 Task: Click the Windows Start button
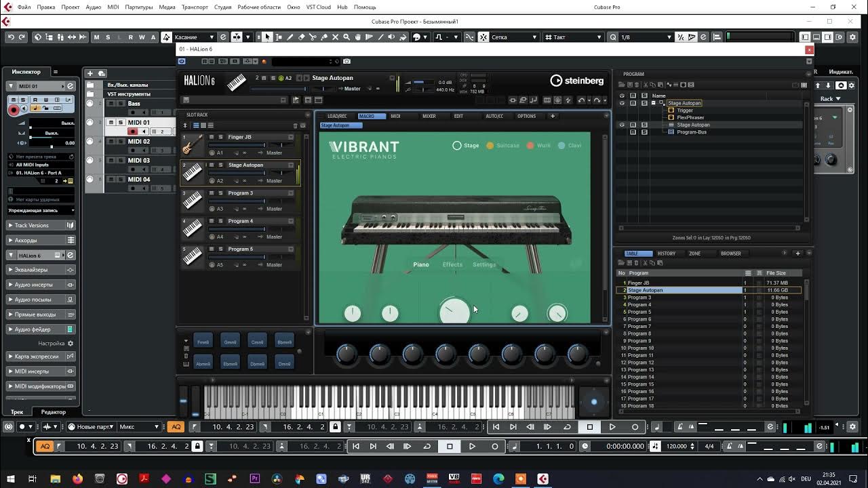point(11,479)
